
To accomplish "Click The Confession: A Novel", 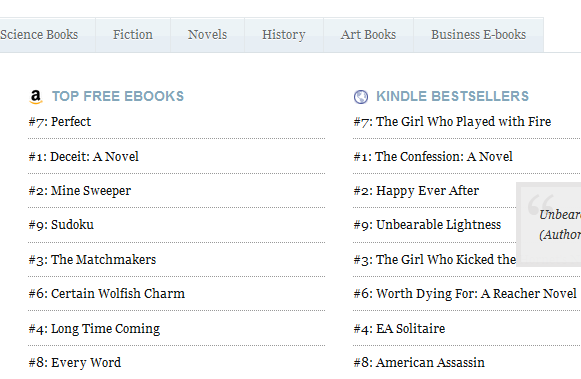I will (x=433, y=156).
